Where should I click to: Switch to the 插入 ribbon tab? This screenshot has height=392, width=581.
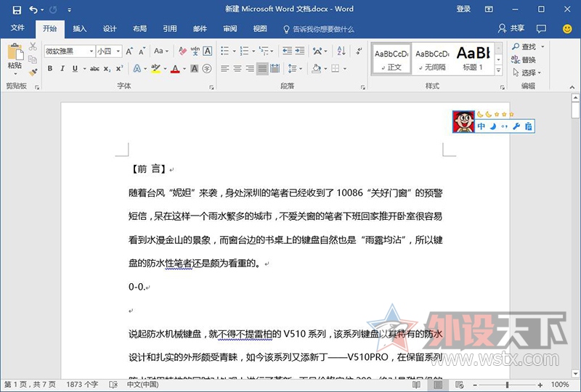point(80,29)
